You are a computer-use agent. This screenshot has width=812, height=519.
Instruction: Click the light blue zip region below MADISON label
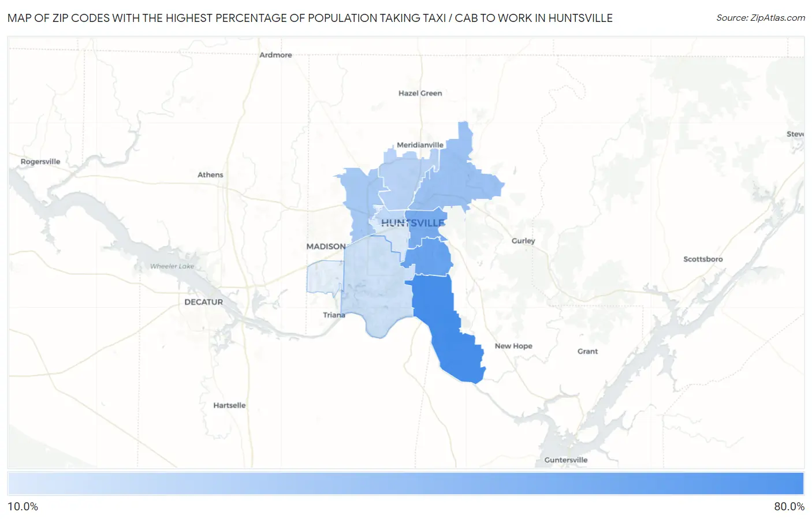[x=325, y=277]
